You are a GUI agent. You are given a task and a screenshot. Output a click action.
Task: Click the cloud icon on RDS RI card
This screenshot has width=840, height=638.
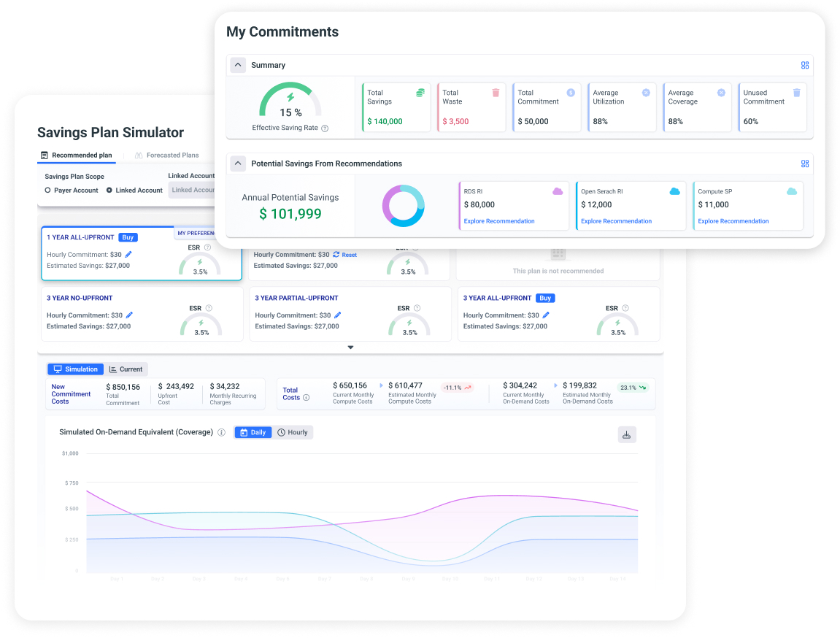coord(558,191)
